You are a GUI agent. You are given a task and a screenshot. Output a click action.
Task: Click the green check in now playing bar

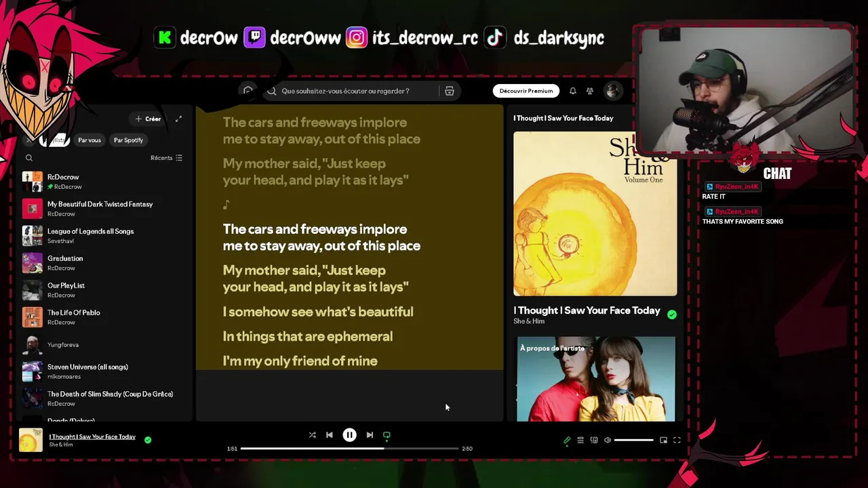click(148, 440)
